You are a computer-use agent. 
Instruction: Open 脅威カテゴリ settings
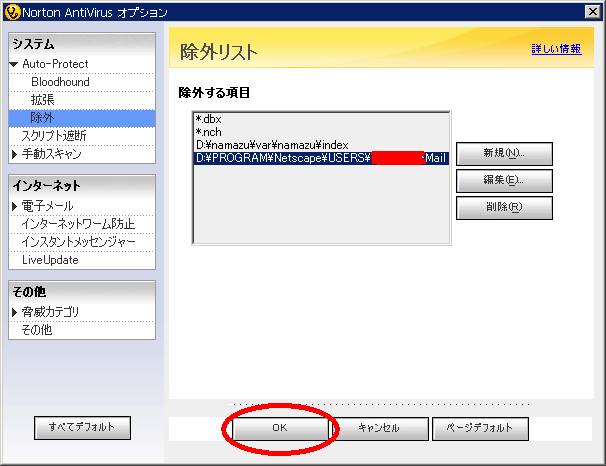click(x=50, y=312)
